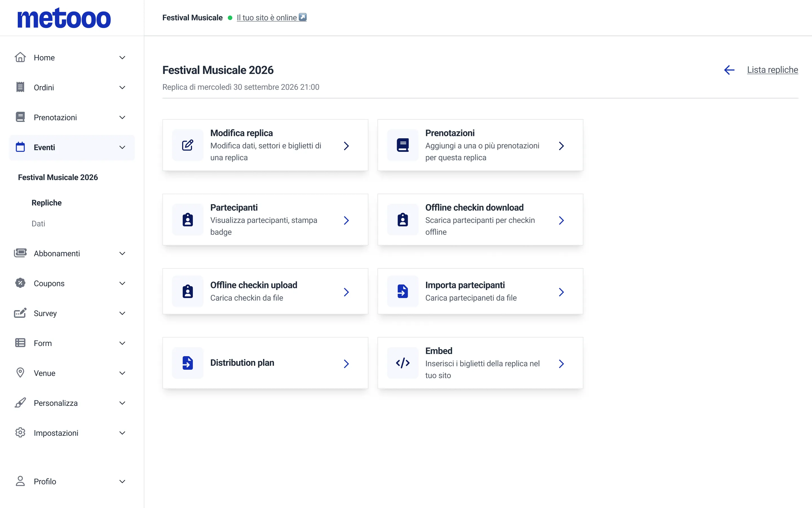Expand the Profilo menu chevron
This screenshot has height=508, width=812.
pyautogui.click(x=122, y=481)
